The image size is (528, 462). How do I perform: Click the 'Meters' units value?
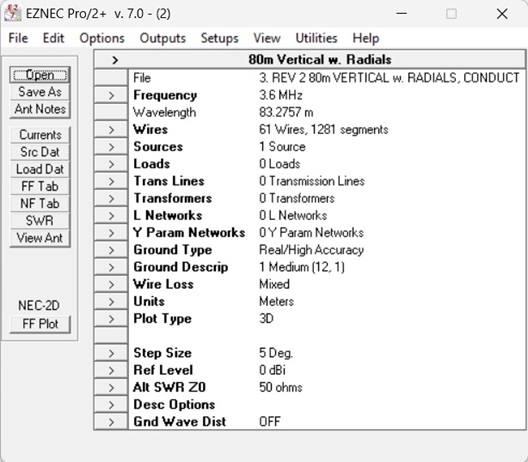(276, 301)
